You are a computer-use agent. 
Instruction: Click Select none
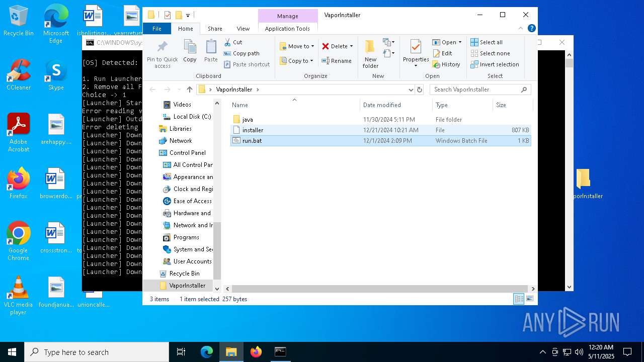pos(490,53)
